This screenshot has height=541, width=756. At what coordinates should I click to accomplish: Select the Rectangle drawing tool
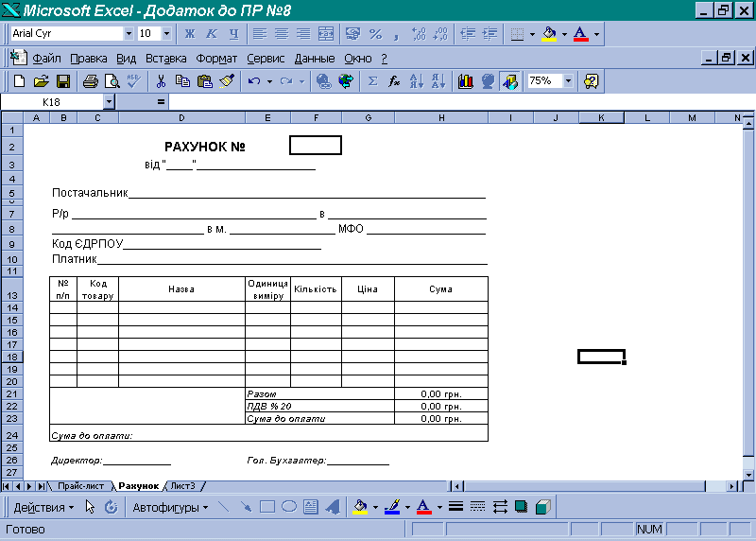267,507
